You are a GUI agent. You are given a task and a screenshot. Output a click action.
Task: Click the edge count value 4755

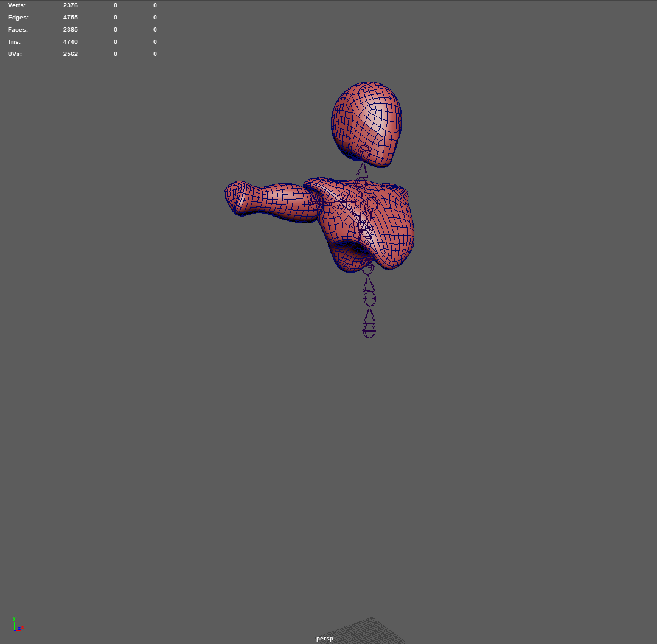click(71, 18)
